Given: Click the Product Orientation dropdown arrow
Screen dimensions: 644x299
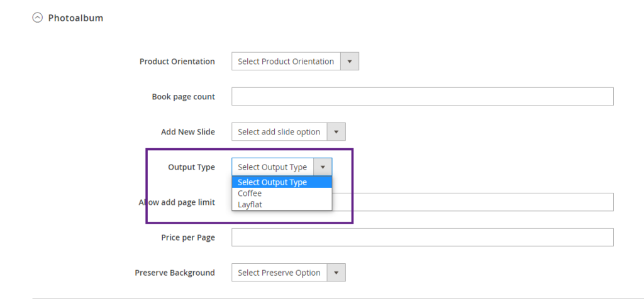Looking at the screenshot, I should 350,62.
